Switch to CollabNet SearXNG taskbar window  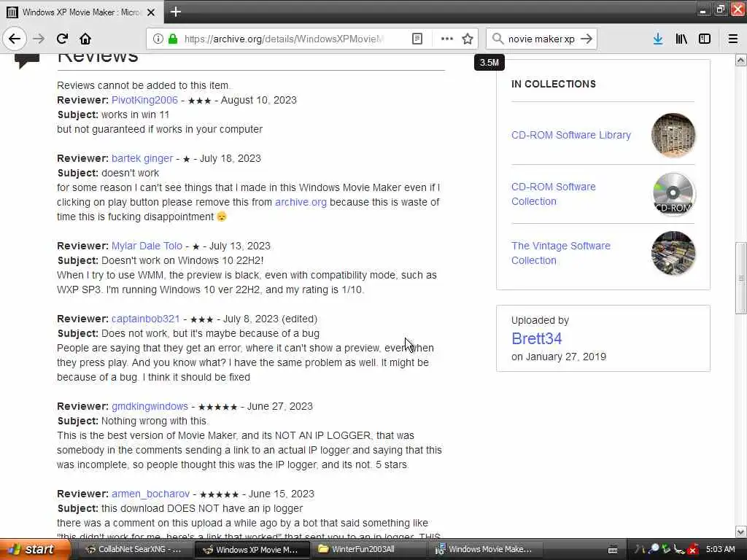click(134, 550)
